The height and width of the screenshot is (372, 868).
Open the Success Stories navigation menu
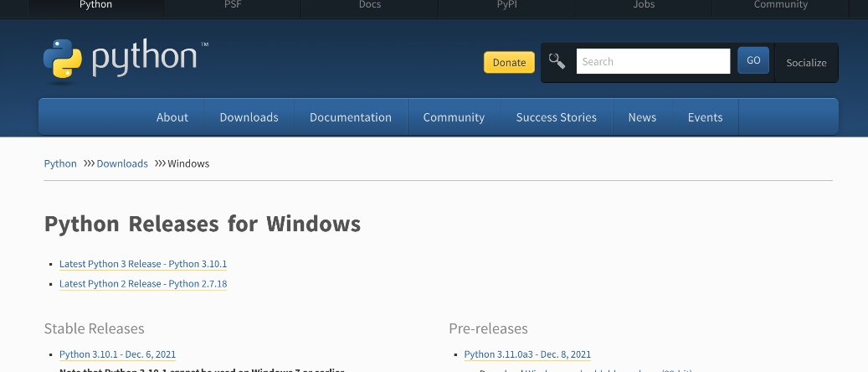click(x=557, y=117)
